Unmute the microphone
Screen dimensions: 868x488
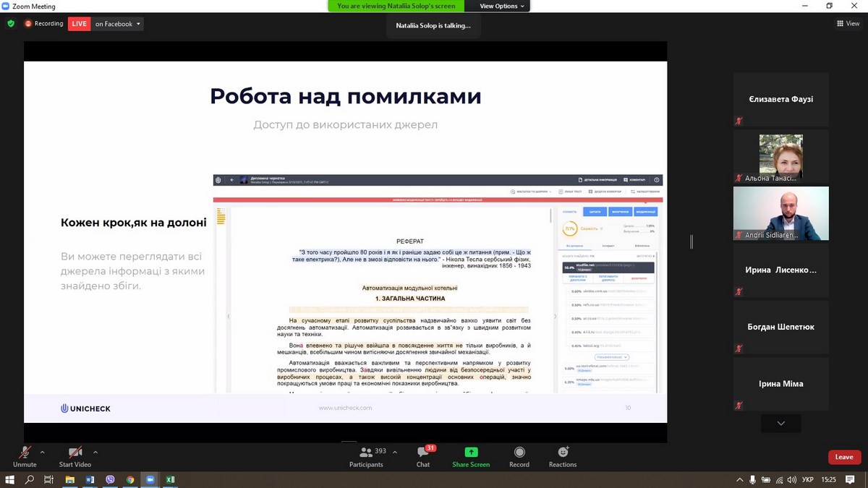[25, 455]
